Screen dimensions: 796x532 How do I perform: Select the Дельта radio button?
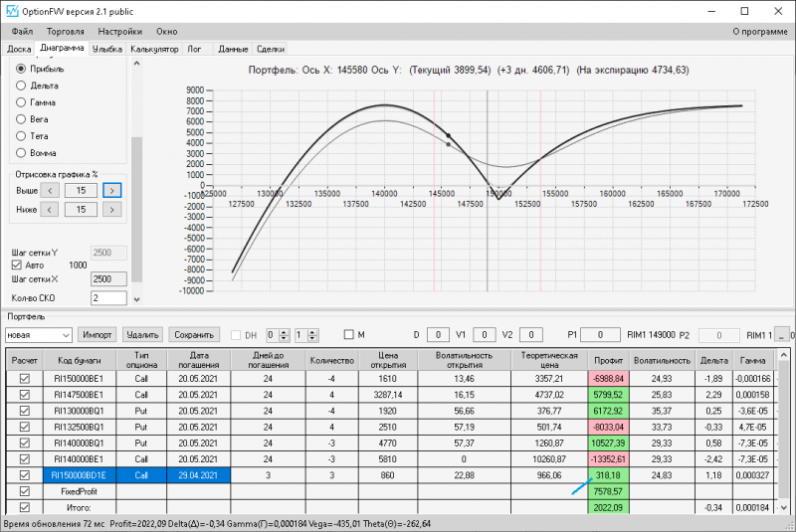pyautogui.click(x=21, y=86)
